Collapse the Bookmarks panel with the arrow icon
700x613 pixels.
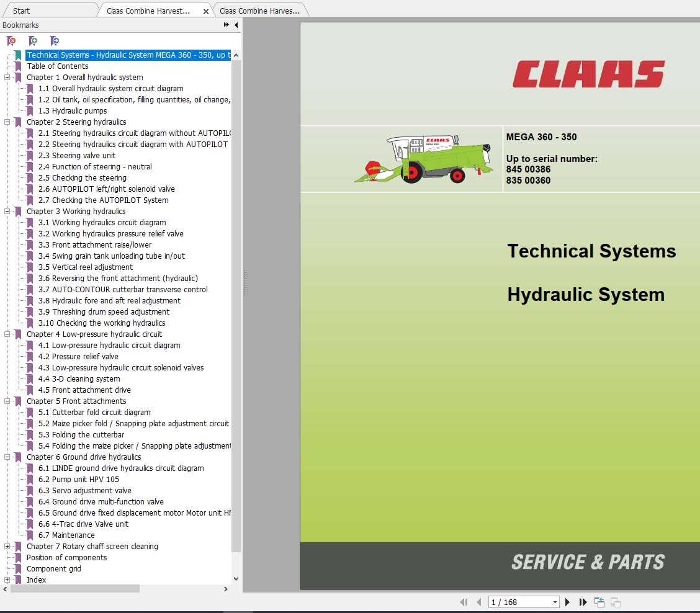[x=236, y=25]
